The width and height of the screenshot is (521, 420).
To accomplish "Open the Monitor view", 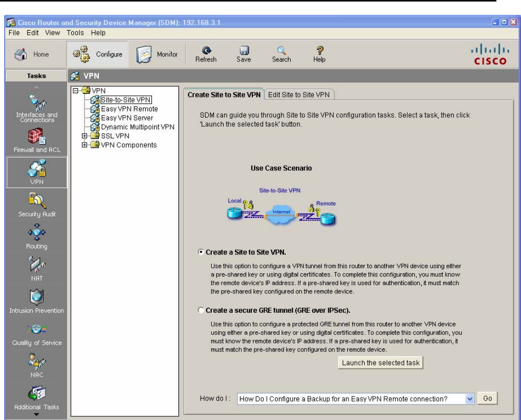I will click(x=157, y=54).
